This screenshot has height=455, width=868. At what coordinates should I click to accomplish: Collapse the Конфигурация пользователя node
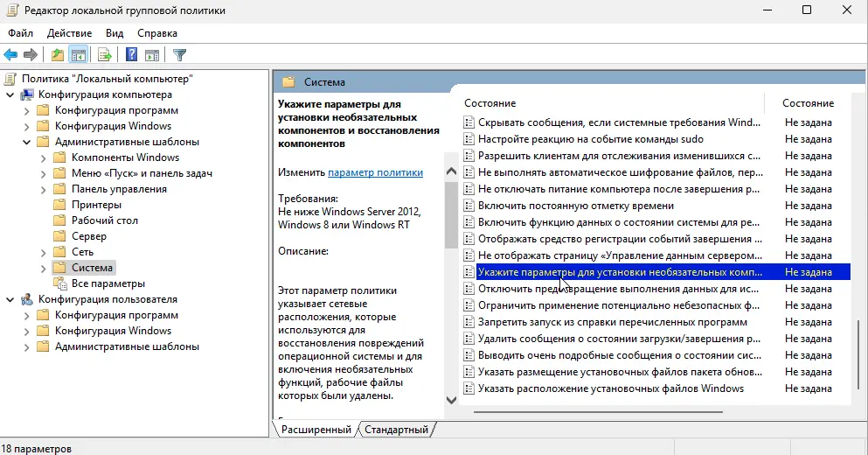tap(10, 299)
